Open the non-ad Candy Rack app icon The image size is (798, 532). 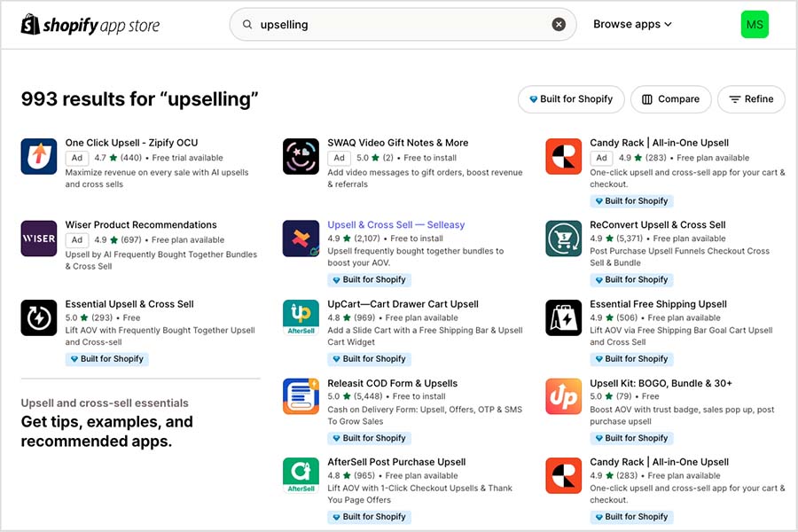tap(563, 475)
